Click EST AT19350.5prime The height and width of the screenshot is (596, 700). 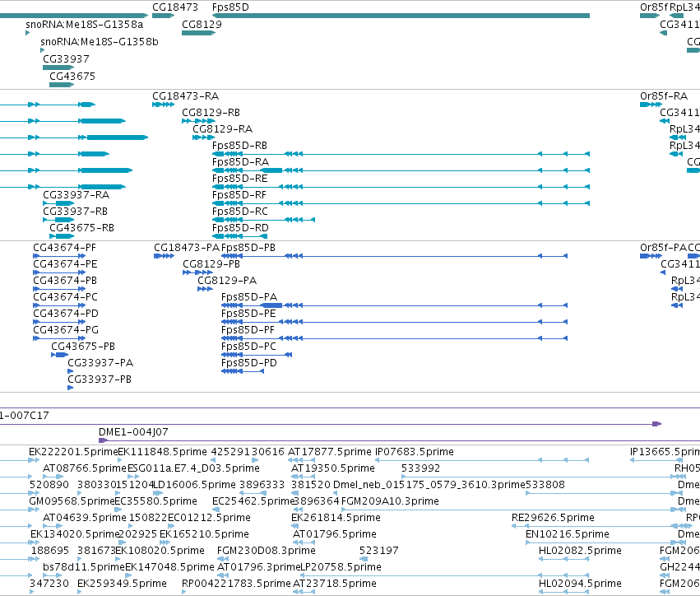(x=333, y=468)
